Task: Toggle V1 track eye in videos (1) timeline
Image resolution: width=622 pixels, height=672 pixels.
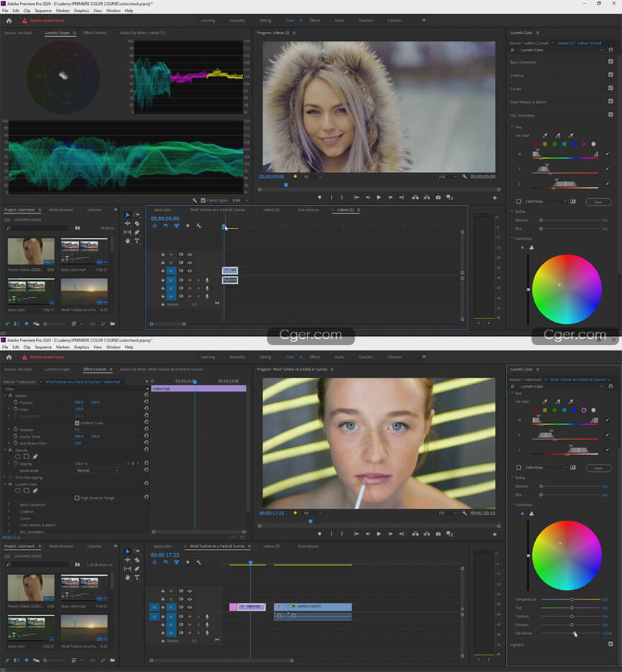Action: pos(189,271)
